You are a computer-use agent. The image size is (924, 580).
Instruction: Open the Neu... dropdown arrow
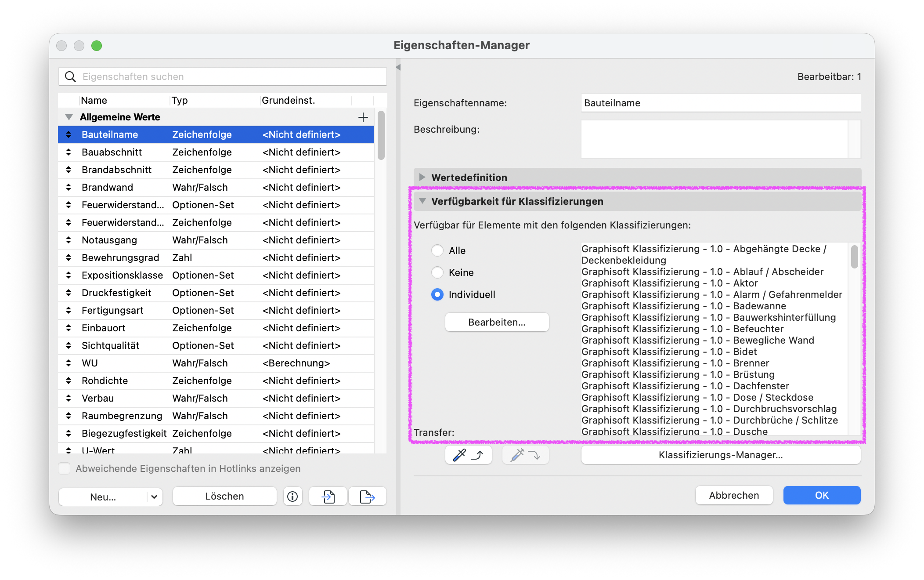tap(154, 497)
